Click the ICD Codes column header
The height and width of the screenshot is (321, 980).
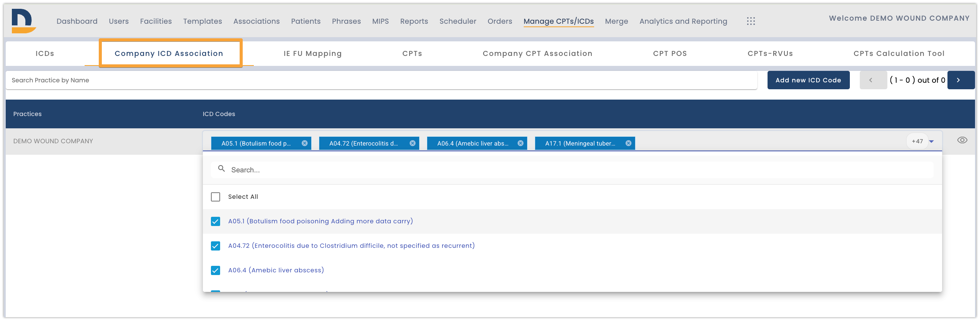[219, 114]
